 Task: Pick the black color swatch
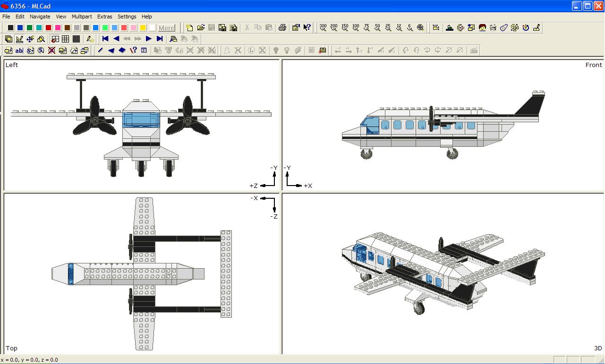[x=10, y=28]
